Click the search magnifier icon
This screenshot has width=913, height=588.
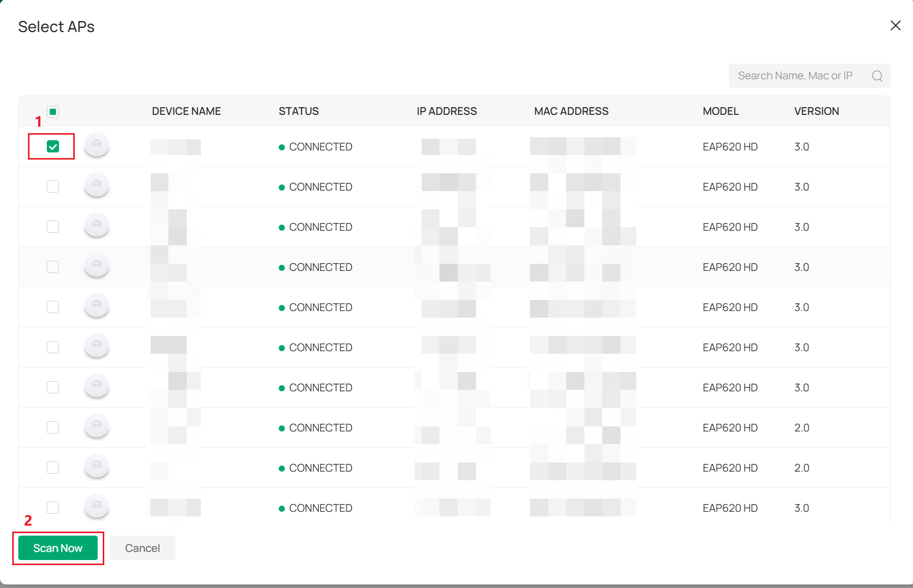pos(877,76)
